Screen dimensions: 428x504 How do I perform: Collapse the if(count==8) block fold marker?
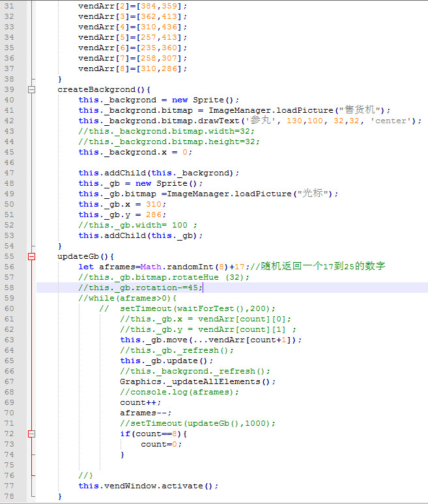coord(31,434)
